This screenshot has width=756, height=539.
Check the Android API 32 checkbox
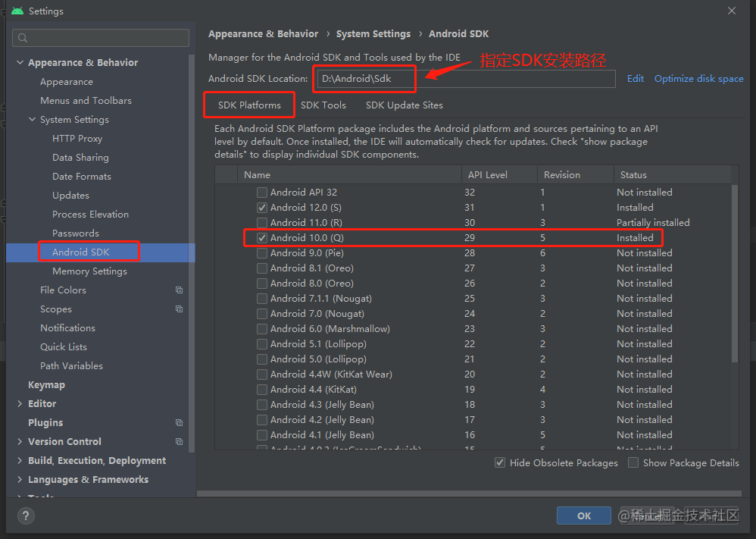click(x=262, y=193)
